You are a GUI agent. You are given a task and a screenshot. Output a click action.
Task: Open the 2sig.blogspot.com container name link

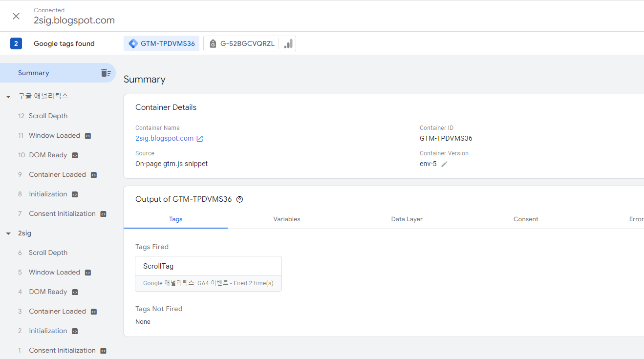[165, 138]
